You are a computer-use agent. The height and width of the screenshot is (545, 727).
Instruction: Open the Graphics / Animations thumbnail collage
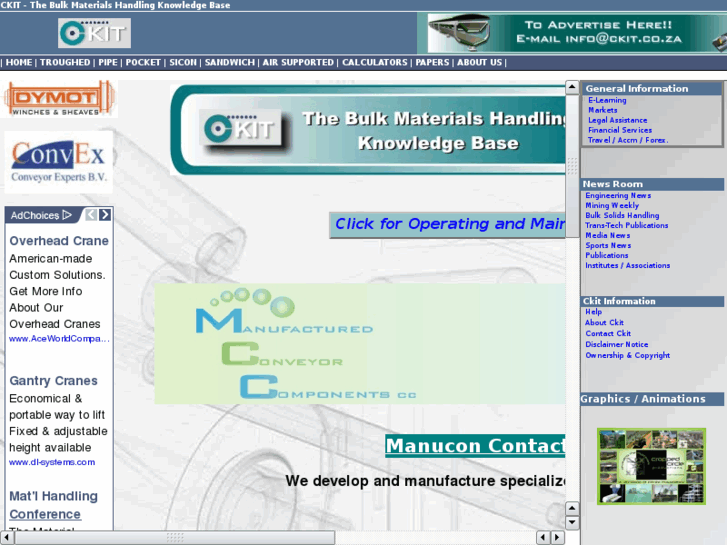coord(651,466)
